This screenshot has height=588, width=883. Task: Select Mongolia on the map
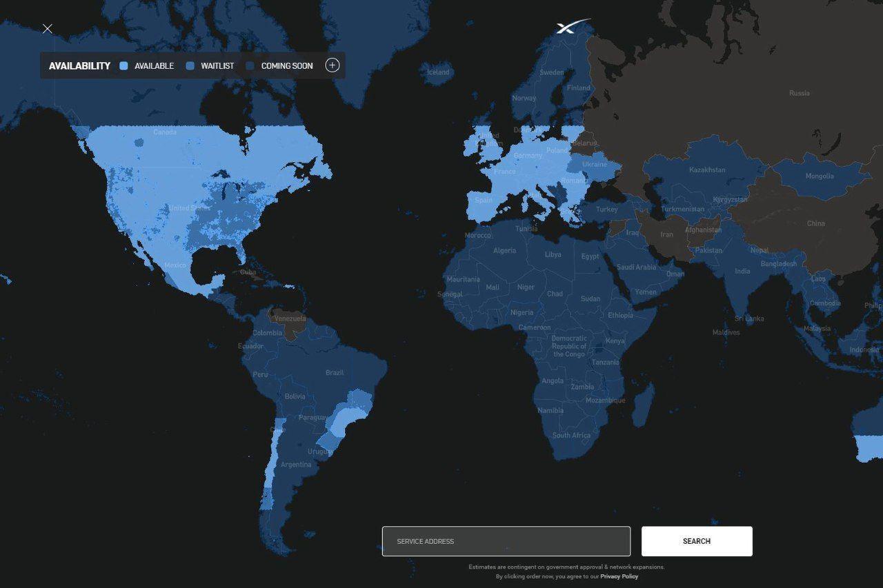click(x=819, y=176)
